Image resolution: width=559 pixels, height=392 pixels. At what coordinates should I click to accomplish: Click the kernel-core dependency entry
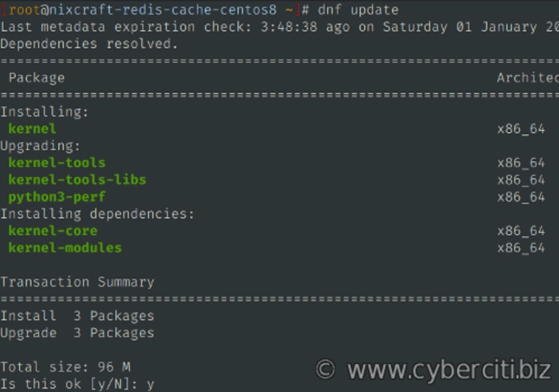coord(52,231)
